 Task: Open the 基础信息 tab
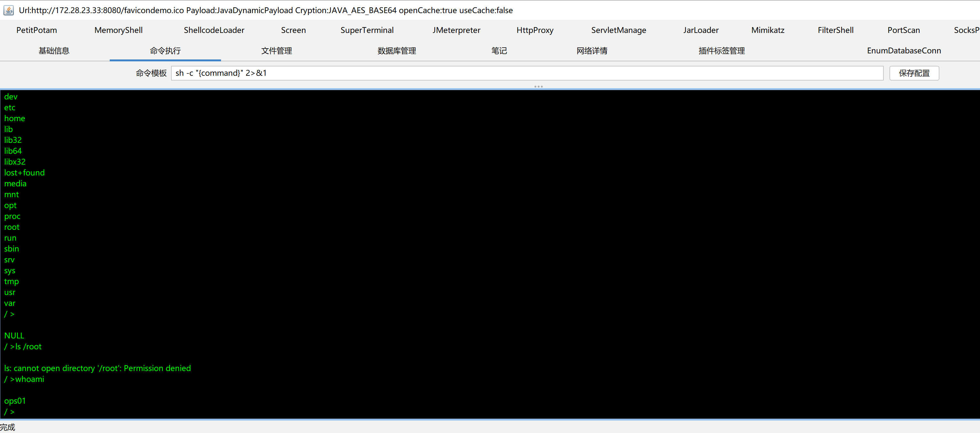54,50
